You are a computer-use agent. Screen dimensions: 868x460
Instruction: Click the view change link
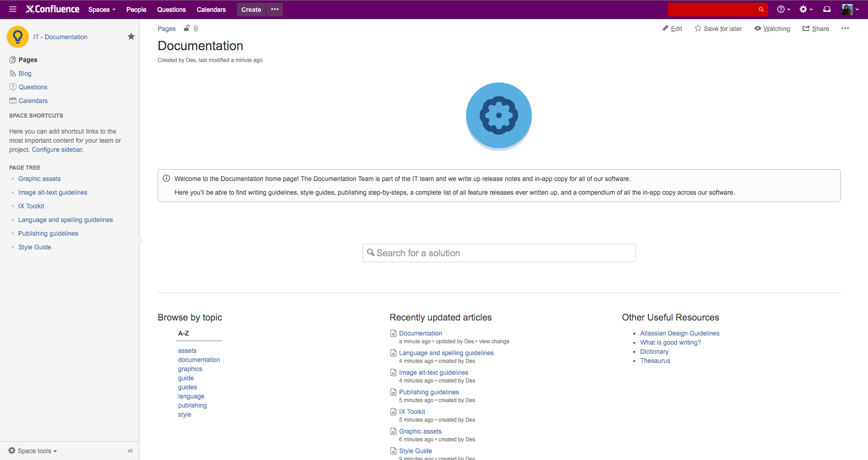(494, 341)
